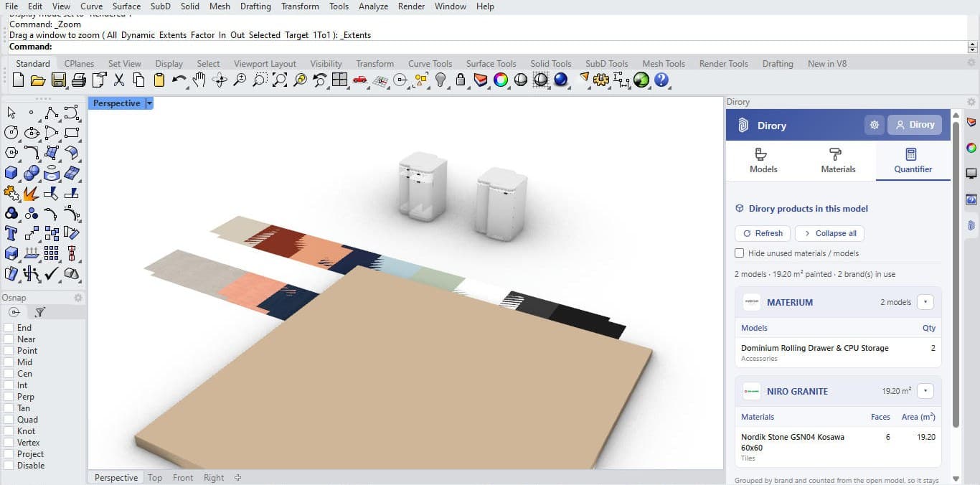Click the Explode tool icon
This screenshot has width=980, height=485.
point(32,193)
